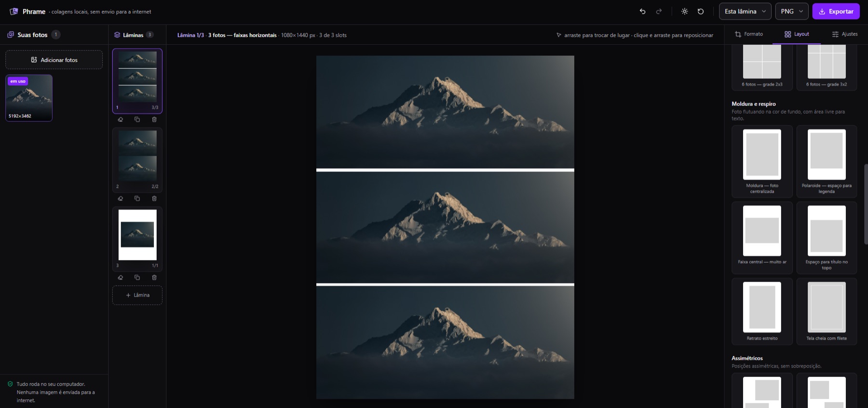Open the 'Esta lâmina' export scope dropdown
This screenshot has width=868, height=408.
coord(745,12)
